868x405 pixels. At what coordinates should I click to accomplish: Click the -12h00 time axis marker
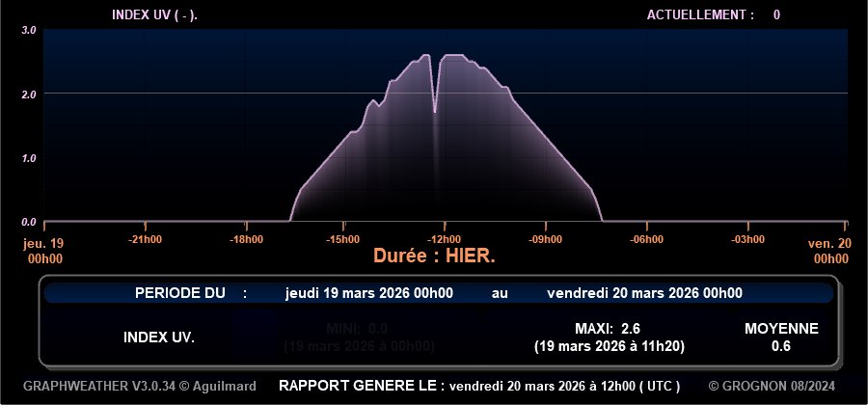coord(444,239)
